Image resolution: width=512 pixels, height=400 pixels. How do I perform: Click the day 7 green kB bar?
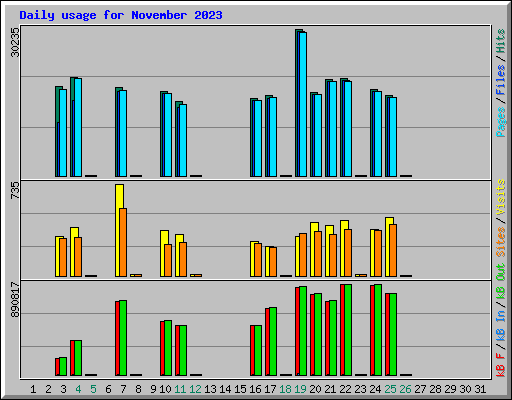tap(123, 338)
